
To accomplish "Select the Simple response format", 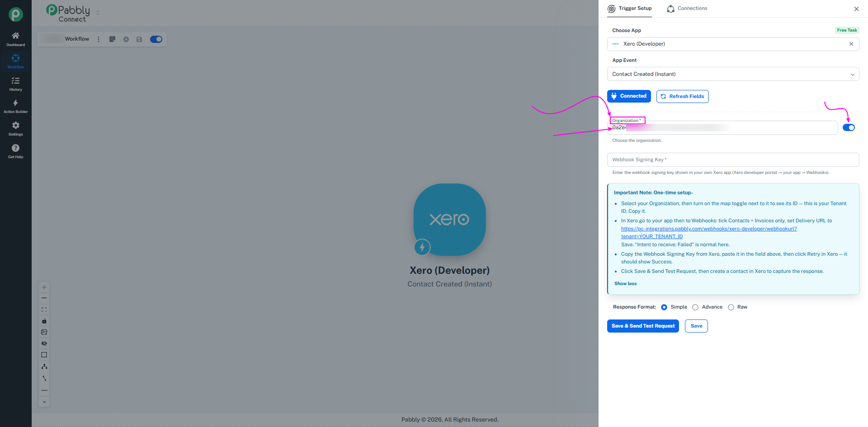I will tap(664, 307).
